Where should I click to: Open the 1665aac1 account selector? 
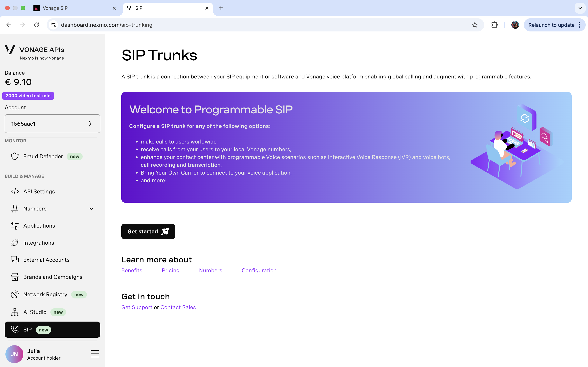pos(52,123)
